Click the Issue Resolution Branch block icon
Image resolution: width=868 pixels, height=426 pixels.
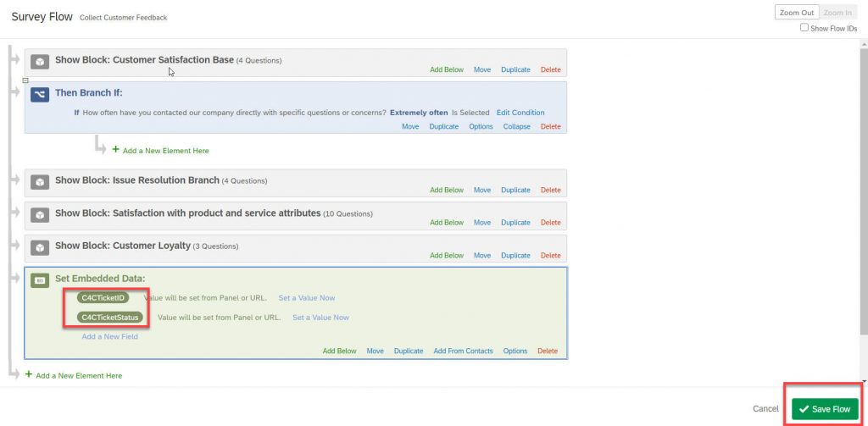click(x=40, y=182)
